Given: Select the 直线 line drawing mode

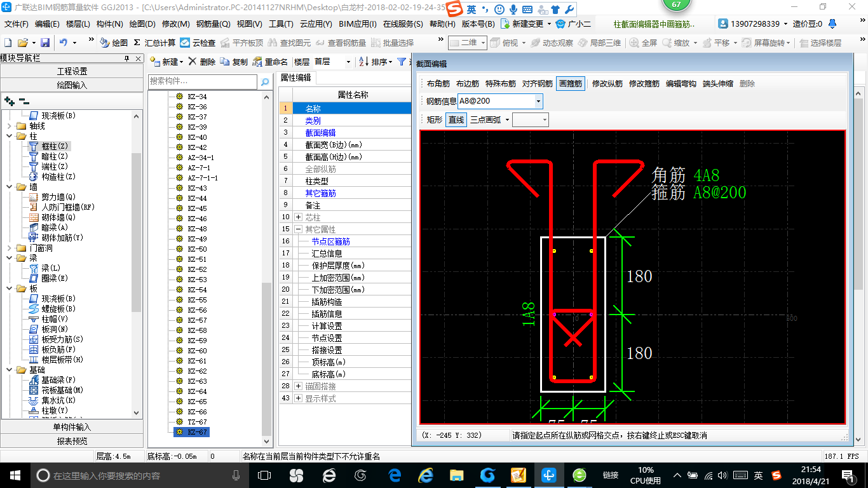Looking at the screenshot, I should pyautogui.click(x=456, y=119).
